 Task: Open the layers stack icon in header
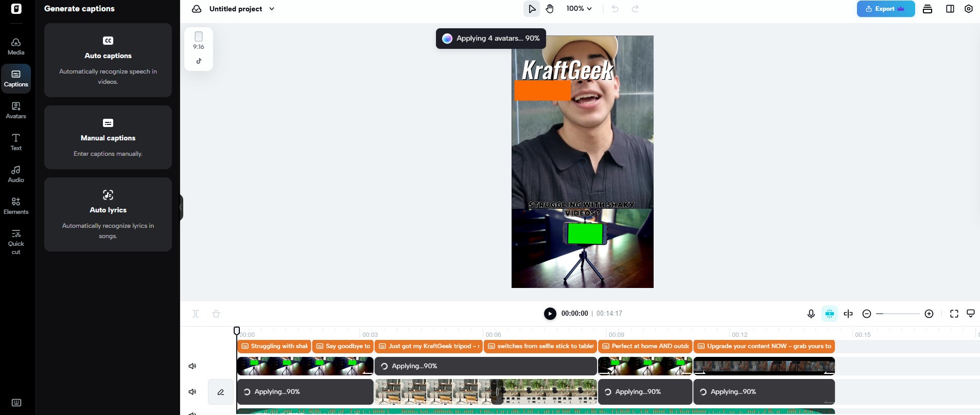tap(927, 9)
